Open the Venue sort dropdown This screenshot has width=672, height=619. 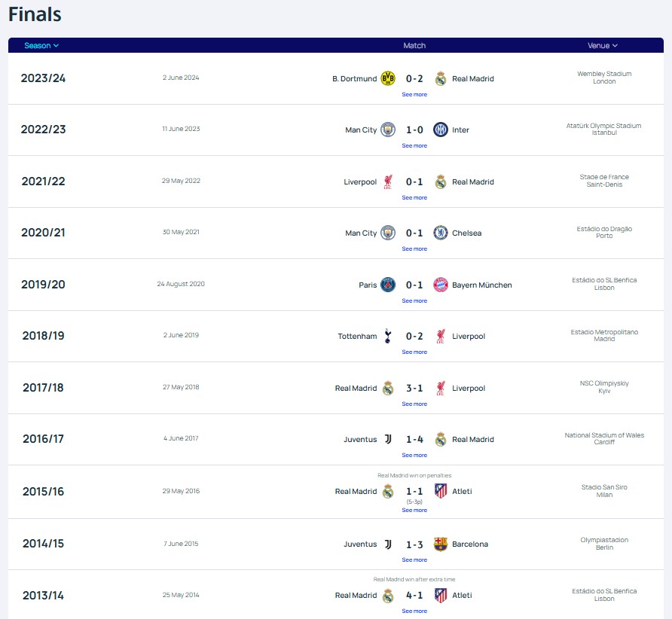coord(603,45)
